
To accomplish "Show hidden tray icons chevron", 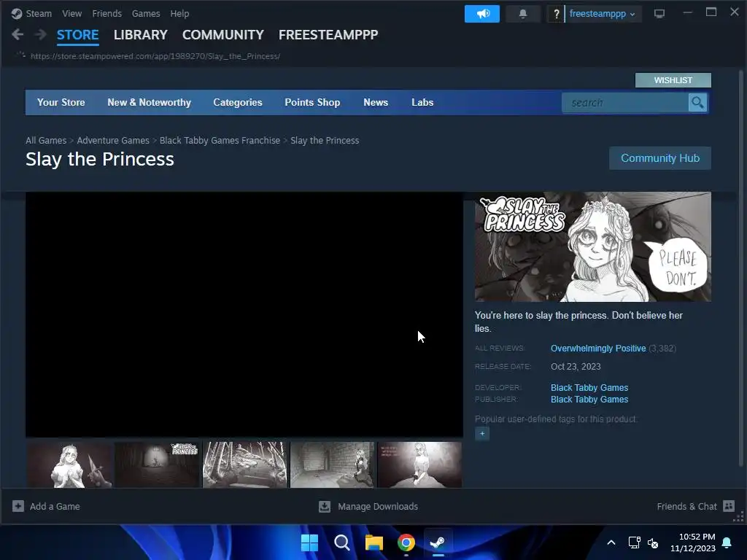I will point(611,542).
